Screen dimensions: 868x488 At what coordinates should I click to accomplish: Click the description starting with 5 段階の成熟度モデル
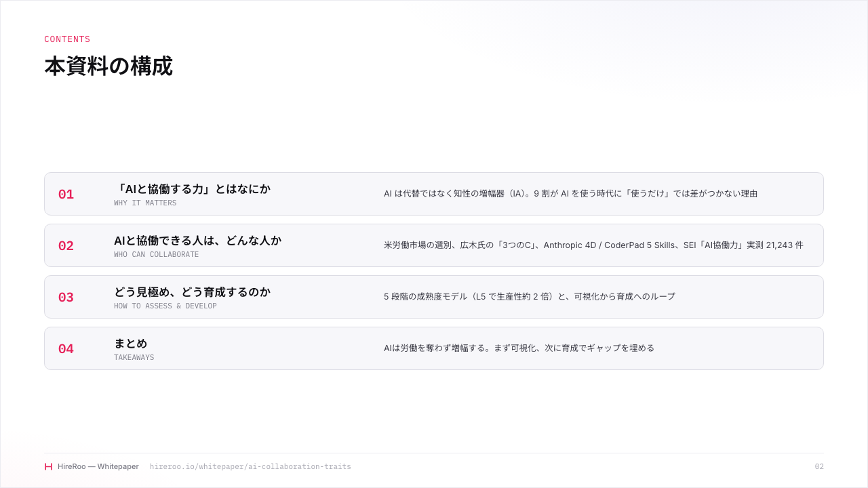[530, 297]
